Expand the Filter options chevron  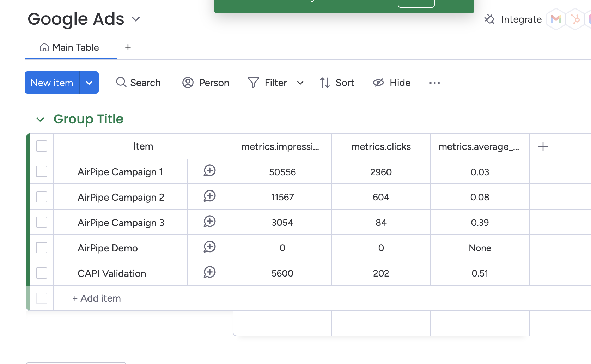(x=300, y=83)
